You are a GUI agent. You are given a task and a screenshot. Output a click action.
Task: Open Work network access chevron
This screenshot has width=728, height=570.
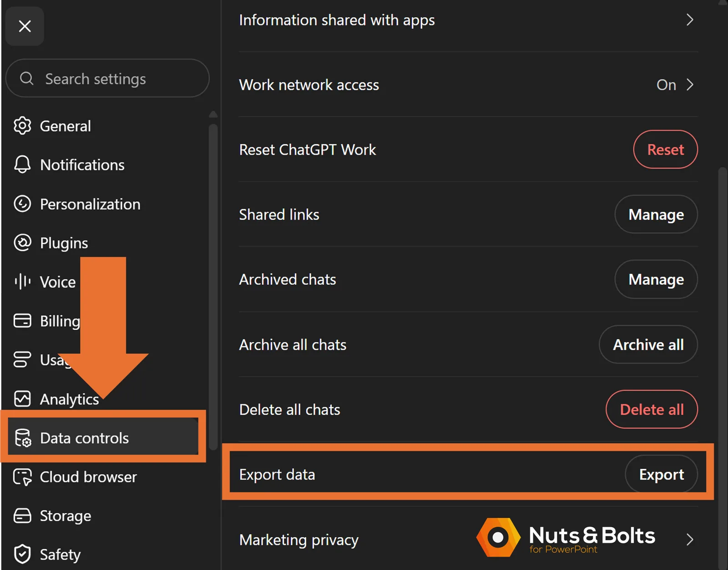point(690,85)
